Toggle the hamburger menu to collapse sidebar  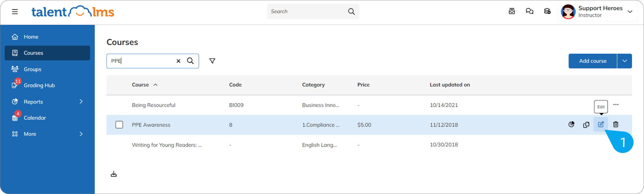click(x=15, y=11)
